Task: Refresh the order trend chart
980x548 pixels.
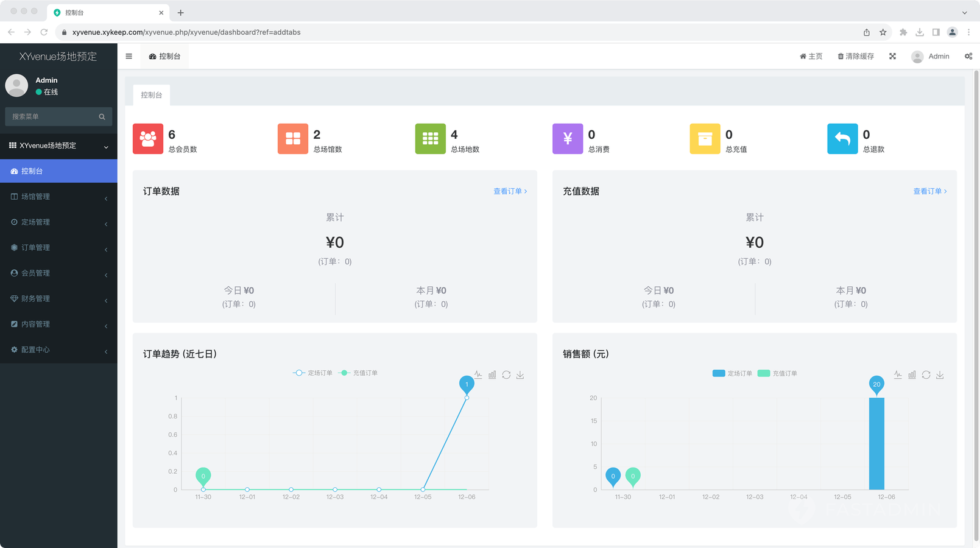Action: click(x=506, y=375)
